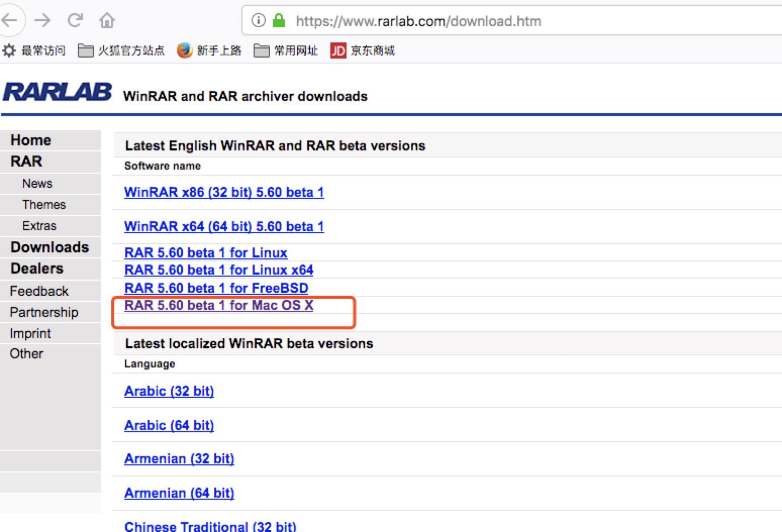This screenshot has height=532, width=782.
Task: Open the RAR sidebar section
Action: pos(26,162)
